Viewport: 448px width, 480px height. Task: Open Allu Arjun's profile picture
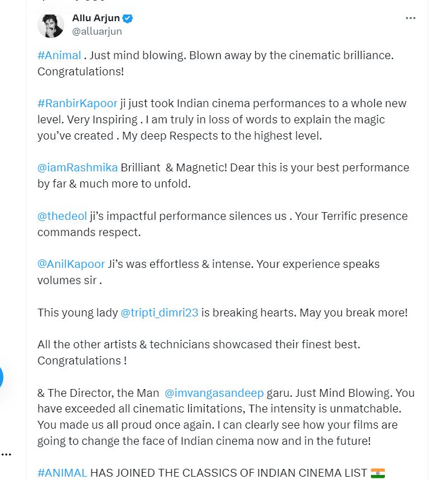[51, 26]
